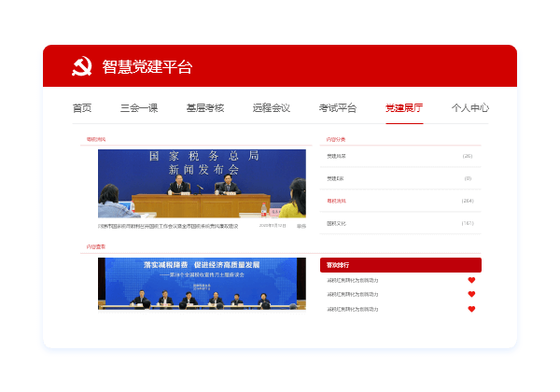Open the 落实减税降费 forum banner image
This screenshot has height=392, width=560.
coord(202,284)
